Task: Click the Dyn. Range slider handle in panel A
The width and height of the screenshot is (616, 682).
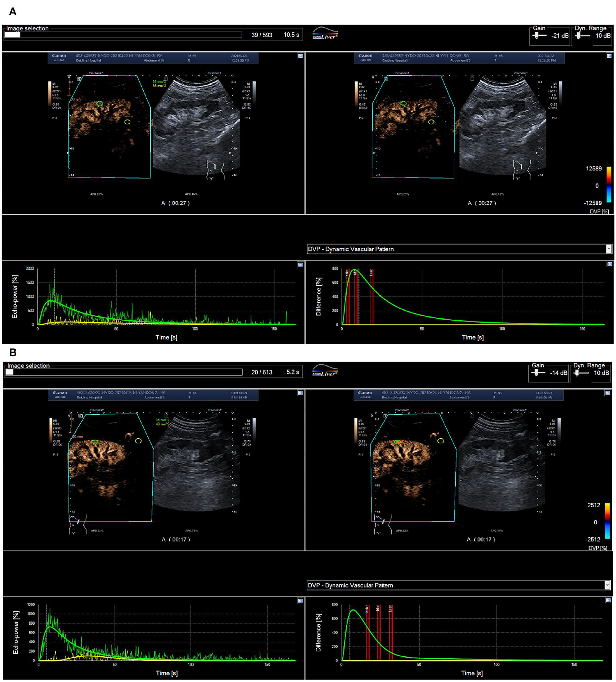Action: (578, 35)
